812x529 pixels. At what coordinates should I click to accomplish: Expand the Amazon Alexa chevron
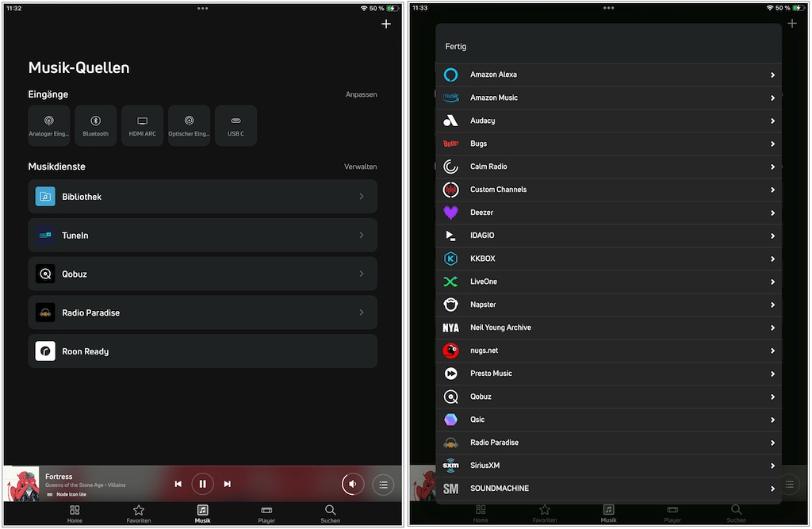(x=772, y=75)
